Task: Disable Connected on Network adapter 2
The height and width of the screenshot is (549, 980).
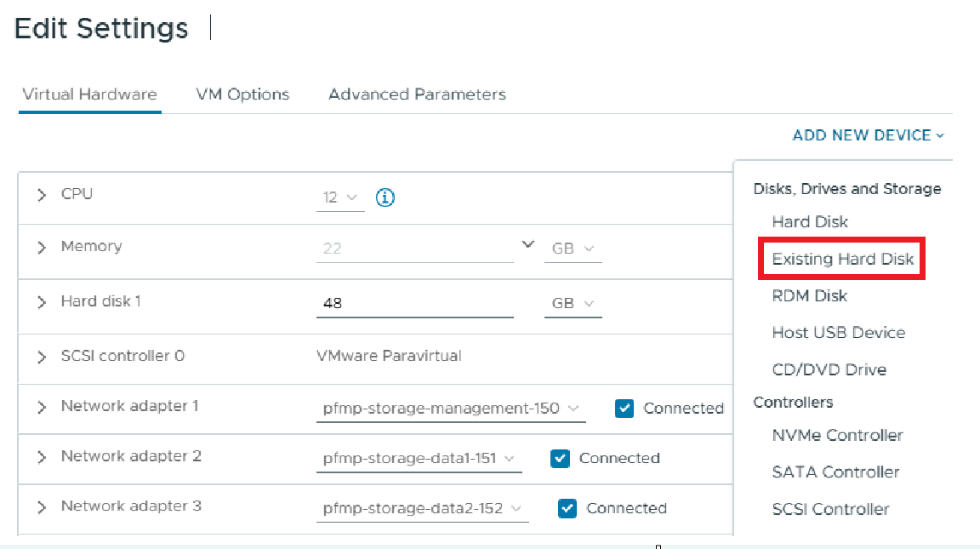Action: pyautogui.click(x=560, y=458)
